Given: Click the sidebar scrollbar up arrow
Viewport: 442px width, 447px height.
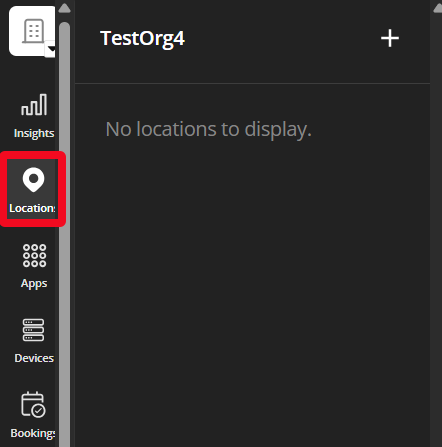Looking at the screenshot, I should tap(64, 8).
